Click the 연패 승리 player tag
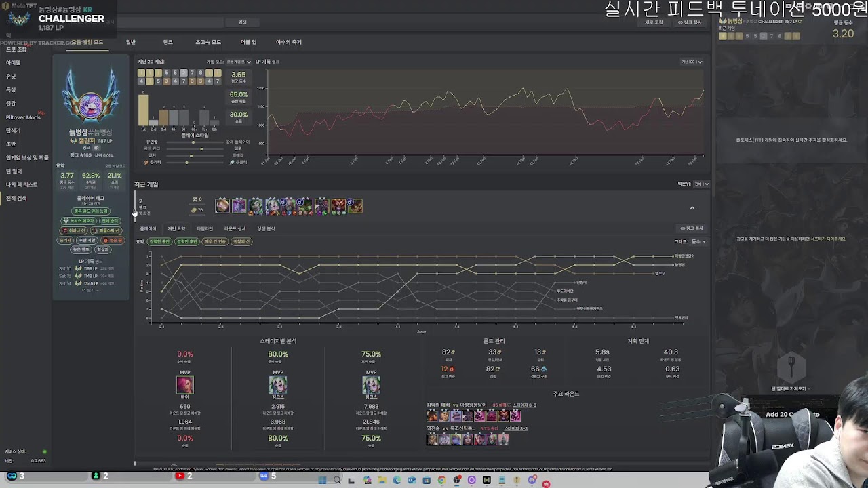The height and width of the screenshot is (488, 868). (x=110, y=221)
